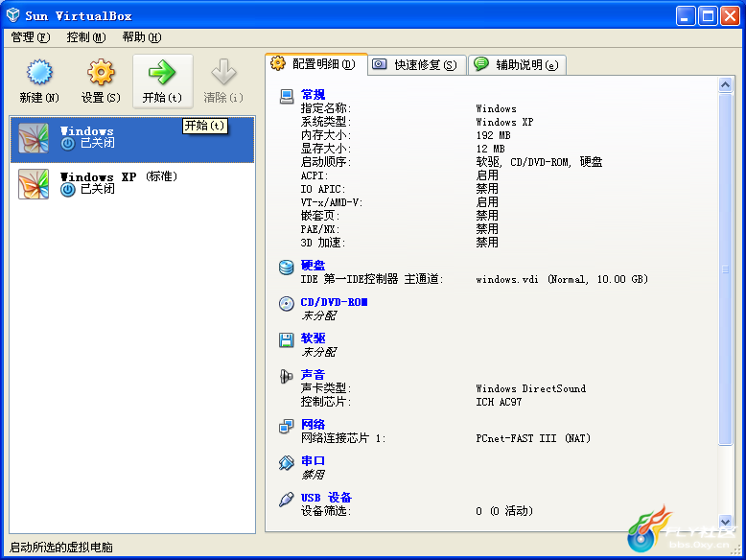Screen dimensions: 746x560
Task: Click the CD/DVD-ROM disc icon
Action: click(287, 304)
